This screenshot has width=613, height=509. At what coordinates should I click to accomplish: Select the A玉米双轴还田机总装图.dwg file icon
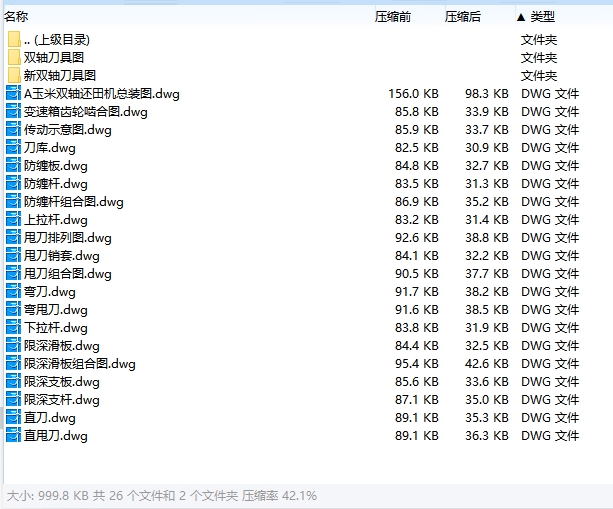click(13, 93)
